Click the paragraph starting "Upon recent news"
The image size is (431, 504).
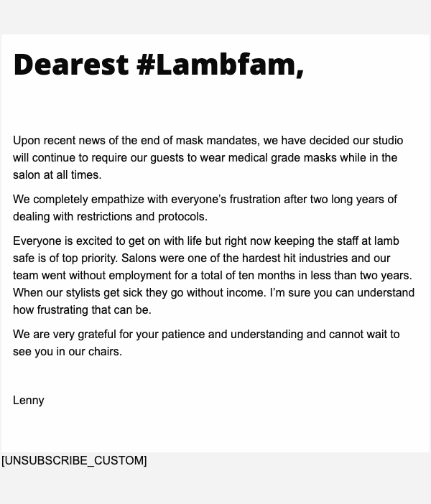(208, 158)
